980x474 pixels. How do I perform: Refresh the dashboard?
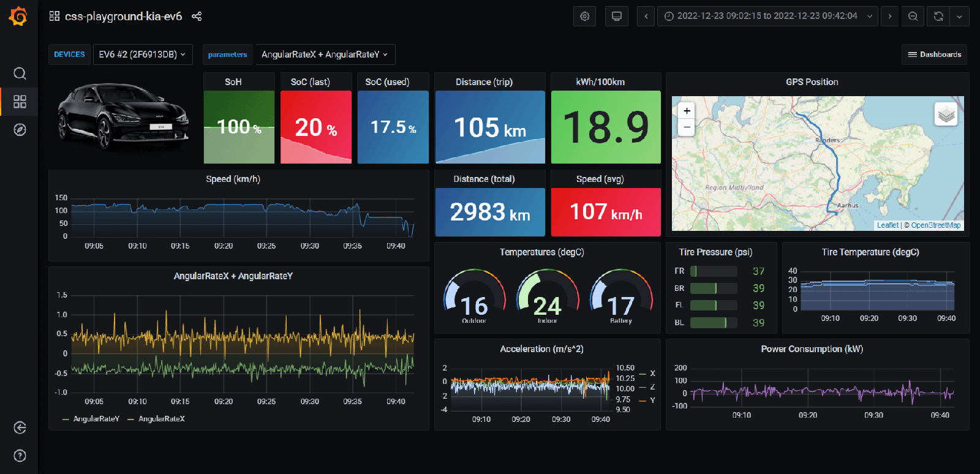click(x=938, y=17)
